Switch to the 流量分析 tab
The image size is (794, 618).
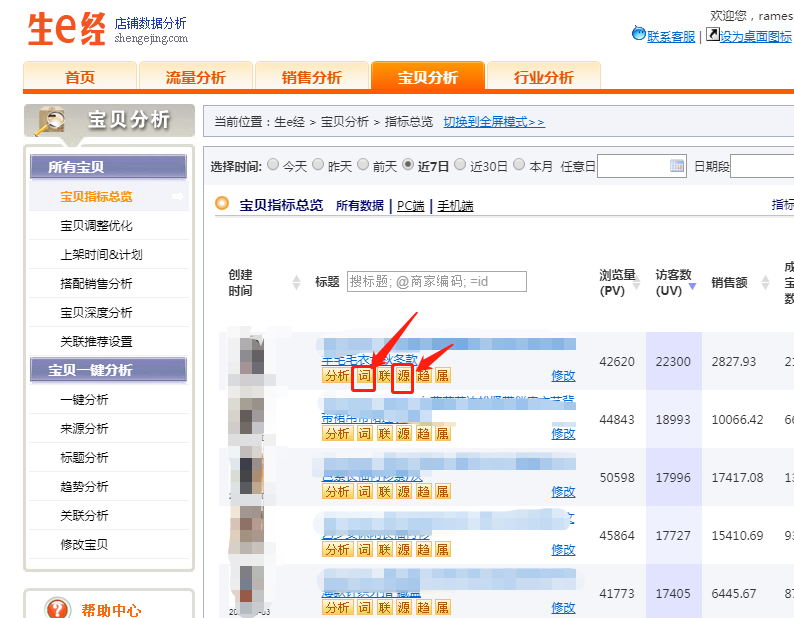[195, 77]
